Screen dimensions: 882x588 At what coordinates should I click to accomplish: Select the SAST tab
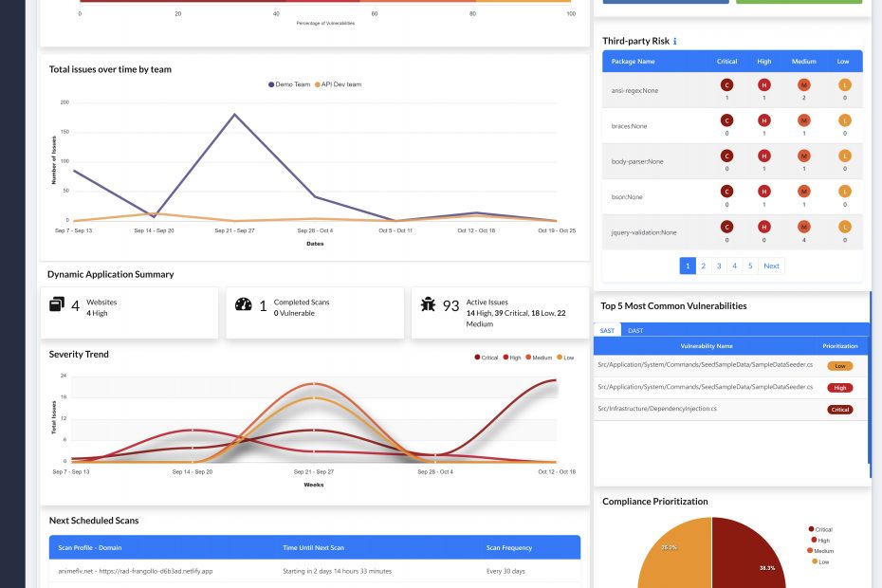pos(608,331)
